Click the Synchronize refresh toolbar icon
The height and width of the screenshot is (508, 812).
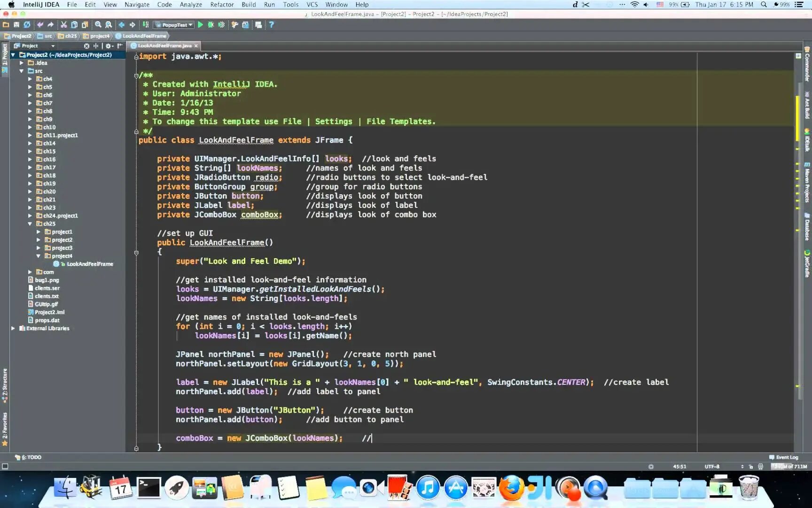click(27, 25)
